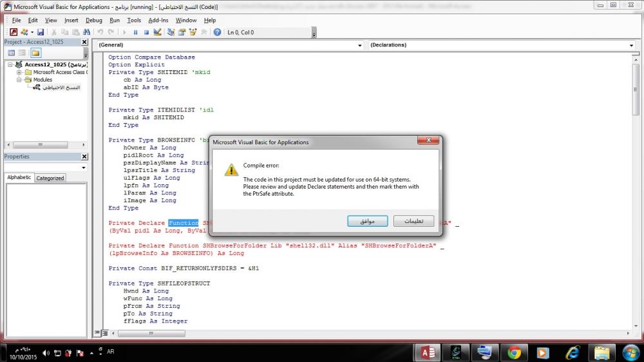This screenshot has width=644, height=362.
Task: Click highlighted Function keyword in code
Action: (183, 223)
